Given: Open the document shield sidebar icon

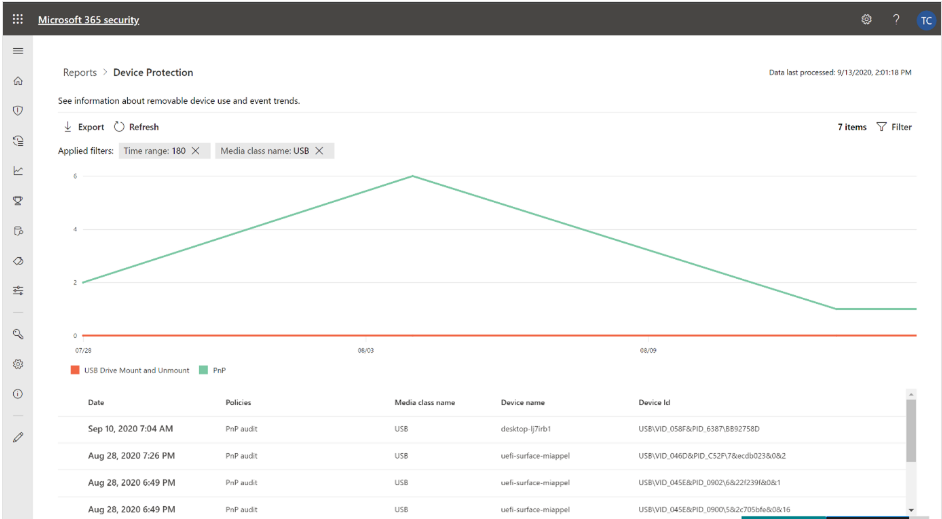Looking at the screenshot, I should coord(18,231).
